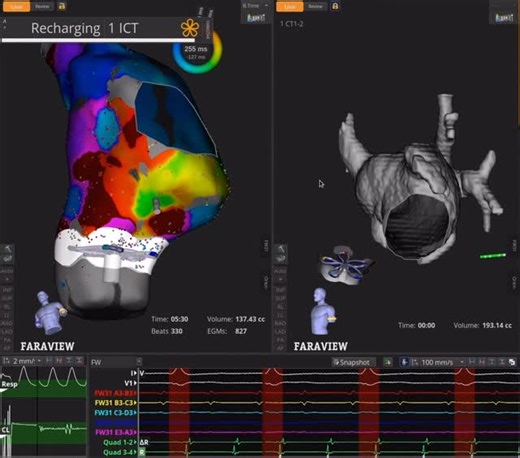Toggle the lock icon beside right Review tab
Image resolution: width=520 pixels, height=458 pixels.
click(335, 6)
